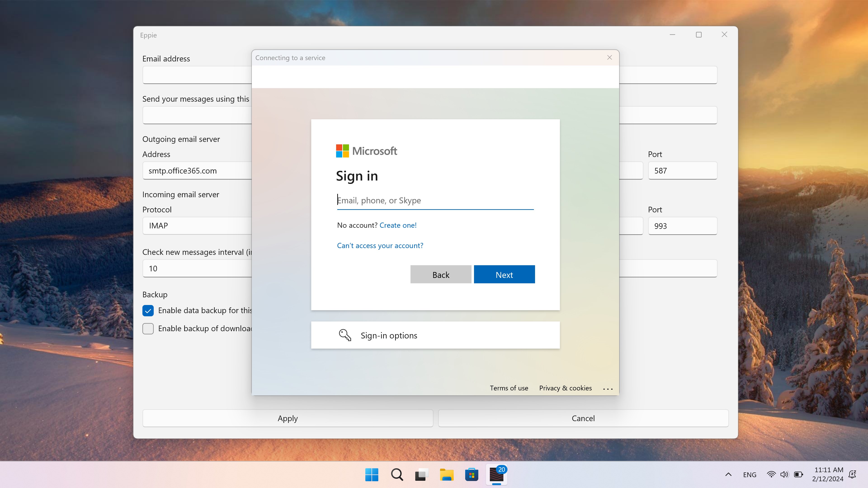
Task: Click the Create one! link
Action: coord(398,225)
